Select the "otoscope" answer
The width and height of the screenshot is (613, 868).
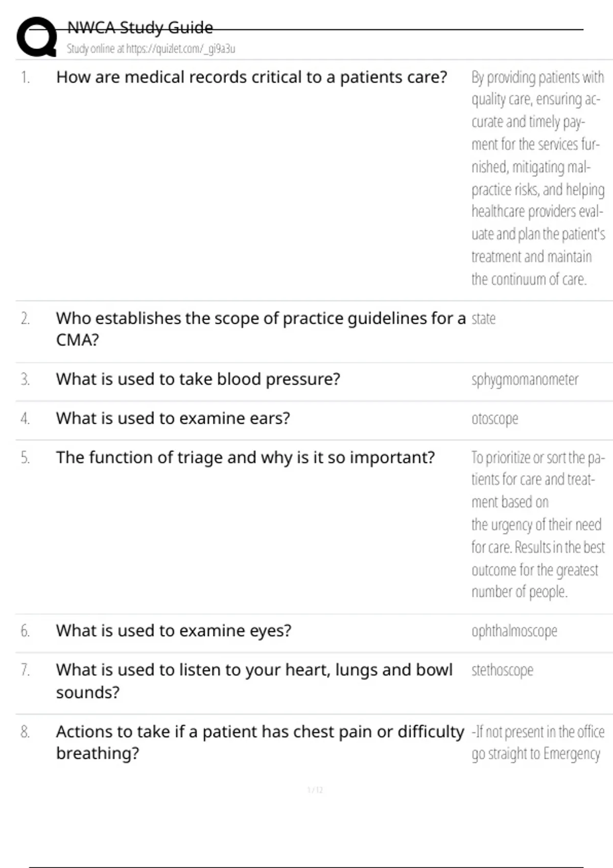coord(494,419)
